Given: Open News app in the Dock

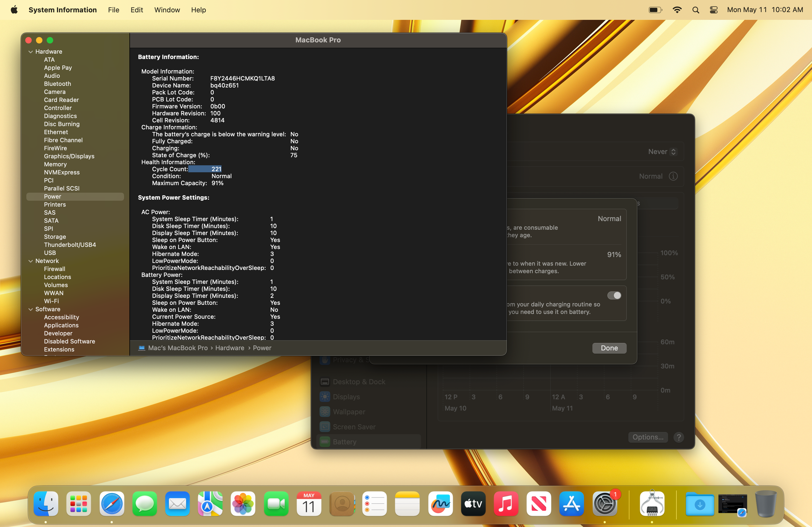Looking at the screenshot, I should pos(539,503).
